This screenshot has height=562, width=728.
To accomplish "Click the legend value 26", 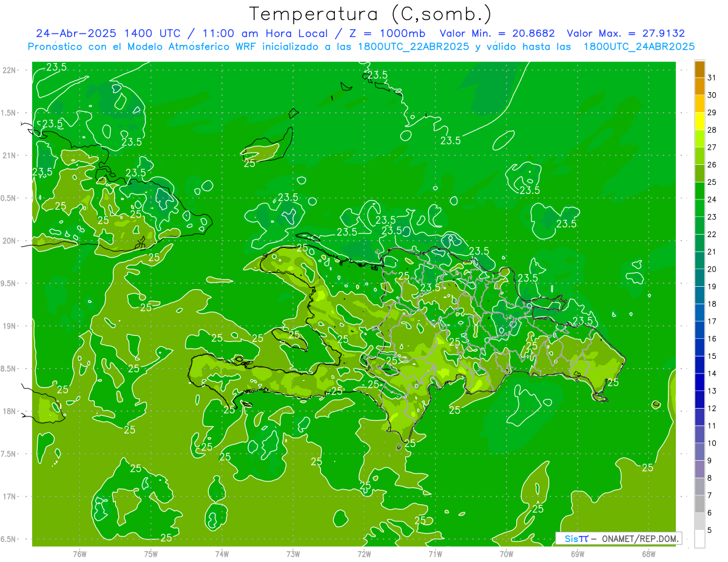I will pos(712,165).
